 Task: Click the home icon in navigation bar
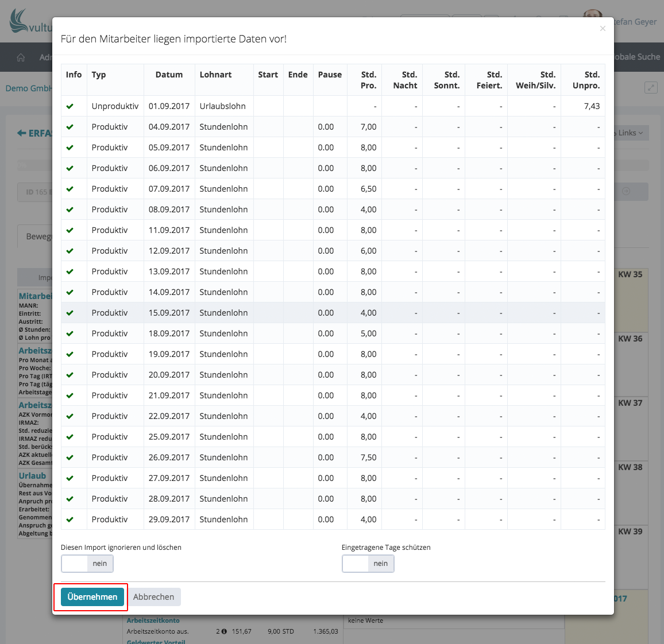pos(21,57)
